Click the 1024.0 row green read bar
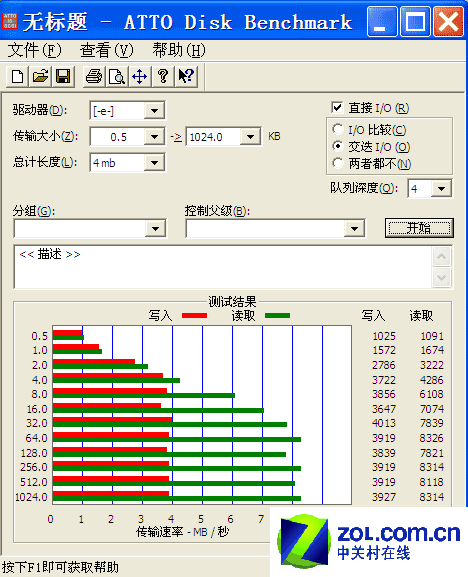Image resolution: width=468 pixels, height=577 pixels. (x=177, y=499)
